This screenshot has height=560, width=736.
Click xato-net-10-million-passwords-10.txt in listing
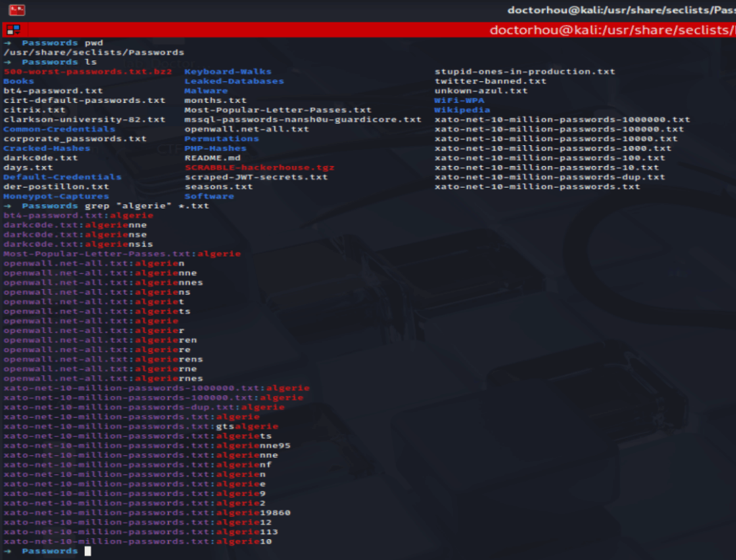click(x=547, y=167)
